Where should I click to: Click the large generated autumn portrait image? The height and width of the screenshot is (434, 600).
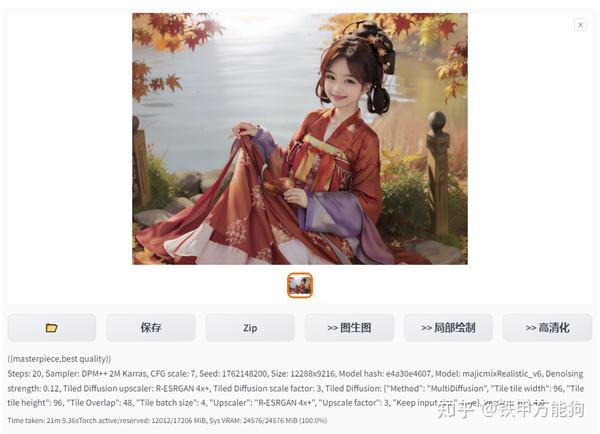click(300, 139)
